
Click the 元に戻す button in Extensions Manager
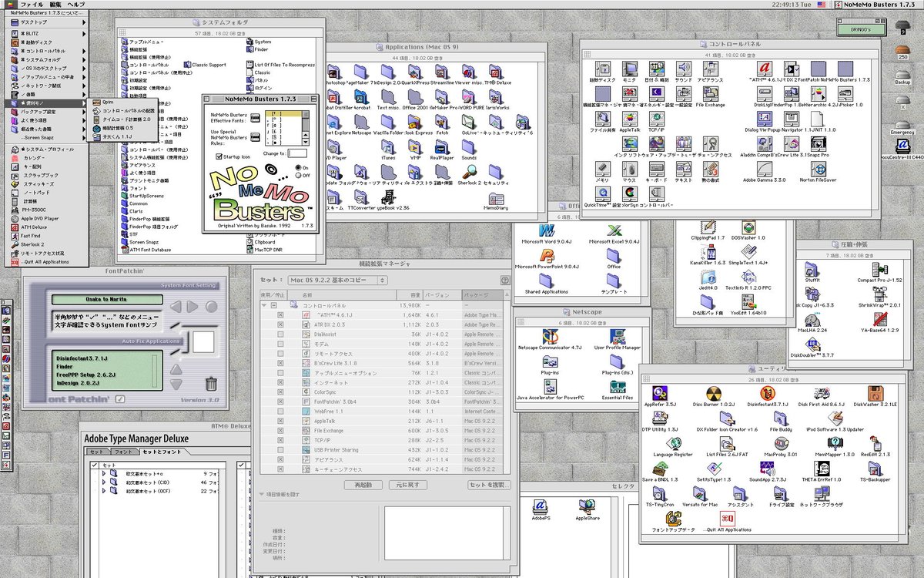407,485
